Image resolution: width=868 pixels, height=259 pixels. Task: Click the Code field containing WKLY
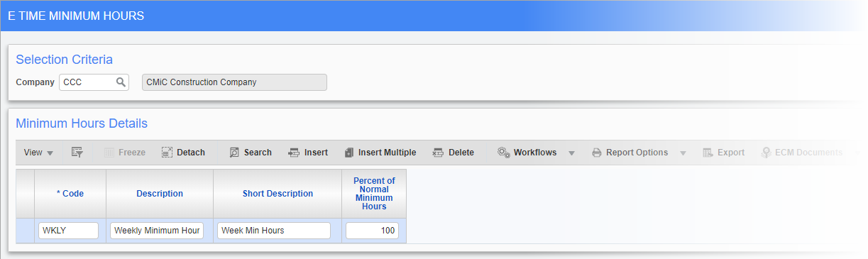[x=68, y=231]
